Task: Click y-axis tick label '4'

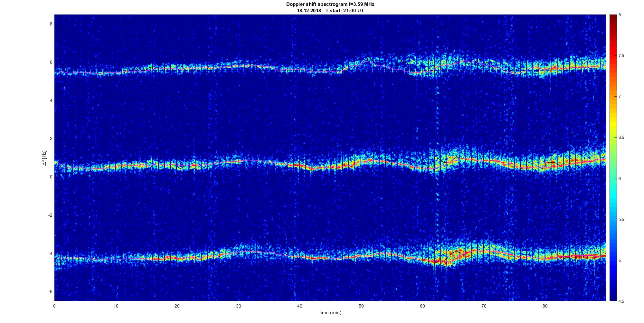Action: coord(51,100)
